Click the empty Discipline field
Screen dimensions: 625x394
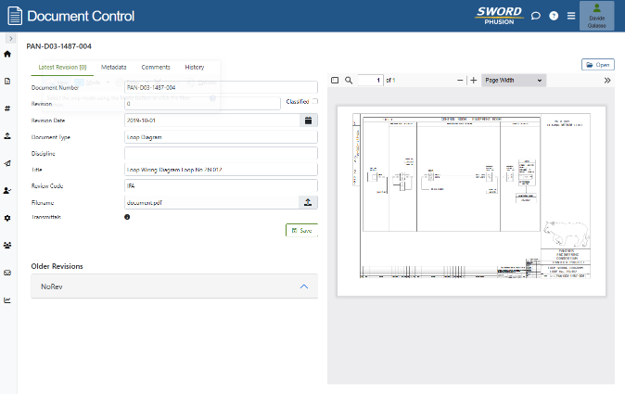221,154
